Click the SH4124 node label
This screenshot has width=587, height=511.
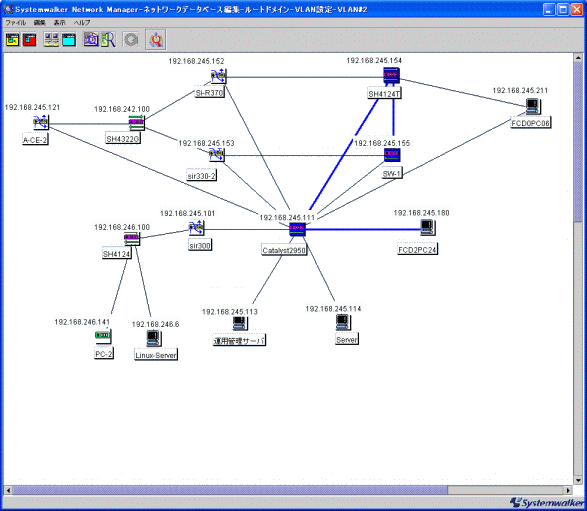117,254
